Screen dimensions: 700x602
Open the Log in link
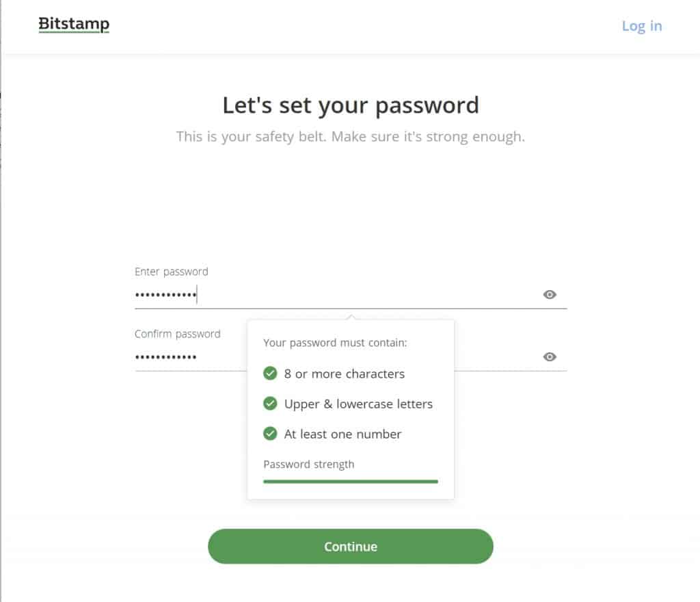pyautogui.click(x=641, y=26)
